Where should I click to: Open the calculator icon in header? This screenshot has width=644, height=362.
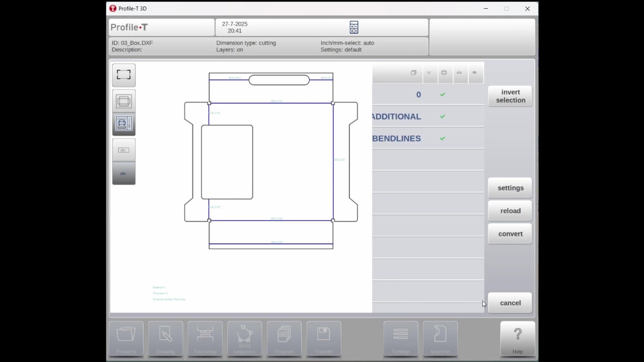point(354,27)
